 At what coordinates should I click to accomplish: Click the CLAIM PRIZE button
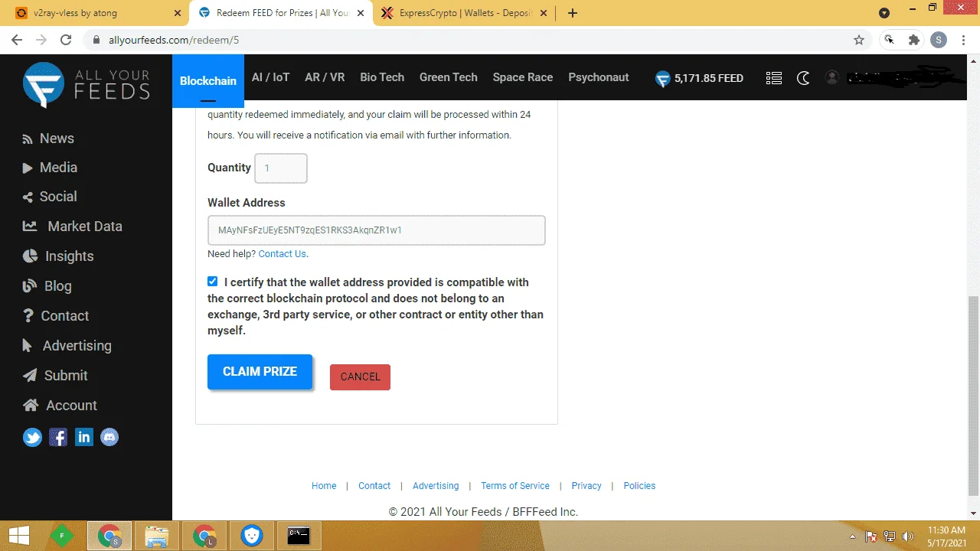(x=260, y=372)
